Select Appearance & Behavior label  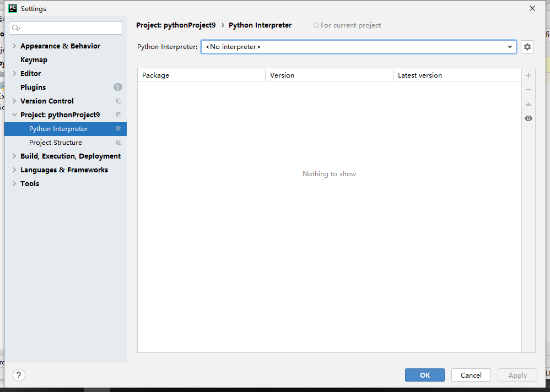coord(60,46)
